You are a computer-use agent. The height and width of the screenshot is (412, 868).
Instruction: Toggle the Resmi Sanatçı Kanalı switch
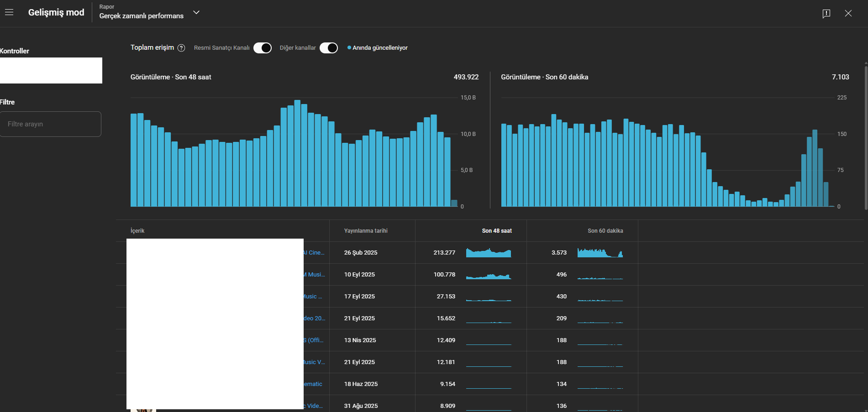[x=263, y=48]
